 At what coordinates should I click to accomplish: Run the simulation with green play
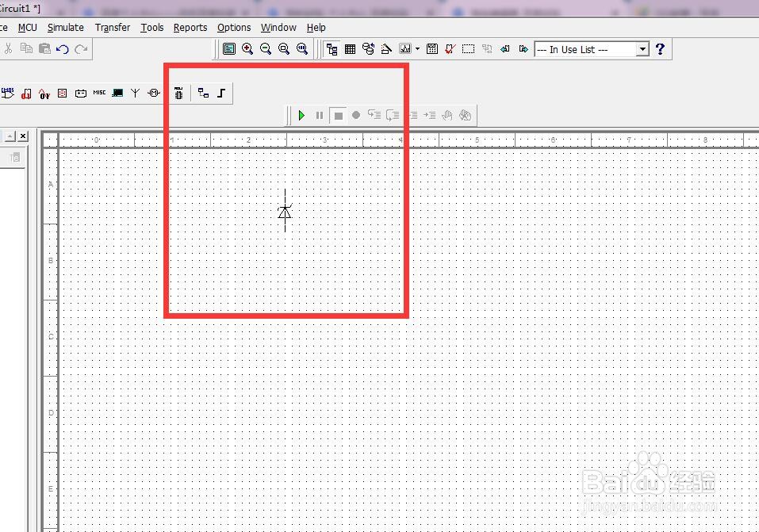pyautogui.click(x=301, y=115)
